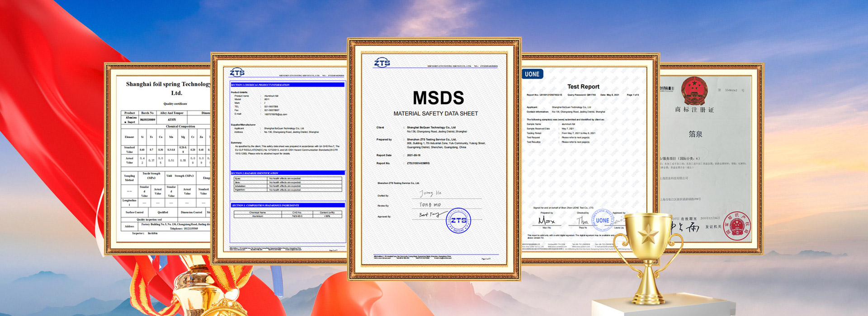
Task: Click "Shanghai BoQuan Technology Co., Ltd" client name on MSDS
Action: tap(431, 128)
